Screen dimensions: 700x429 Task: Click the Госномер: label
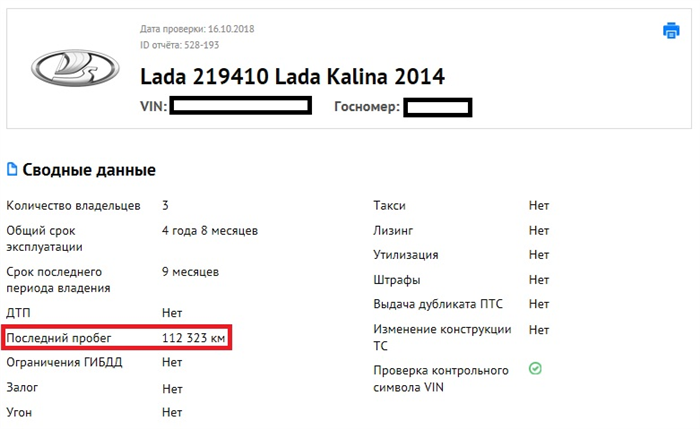[367, 107]
